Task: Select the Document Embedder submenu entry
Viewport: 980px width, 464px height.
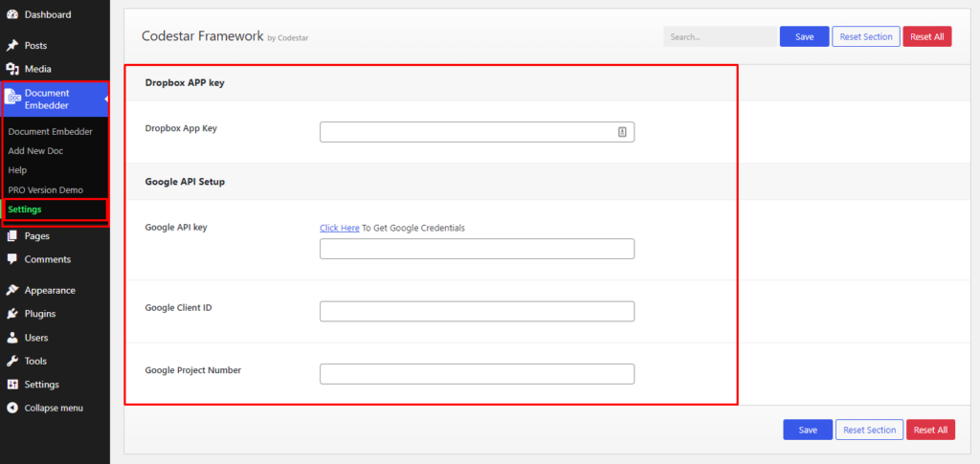Action: (x=51, y=132)
